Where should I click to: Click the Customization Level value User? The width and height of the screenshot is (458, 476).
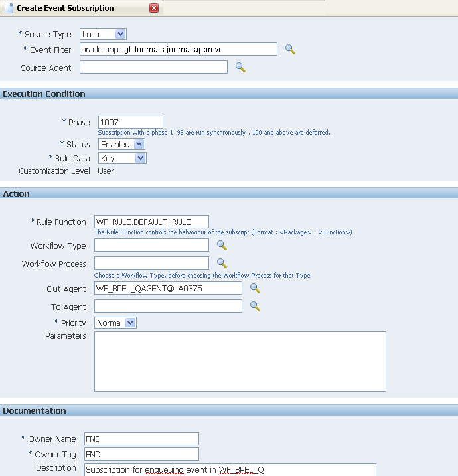click(x=106, y=171)
